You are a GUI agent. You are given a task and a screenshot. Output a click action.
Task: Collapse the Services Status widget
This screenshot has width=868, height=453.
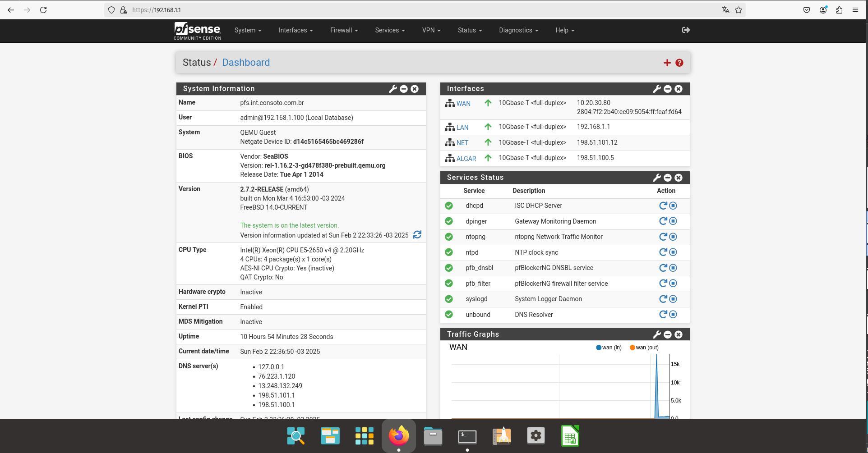pyautogui.click(x=668, y=178)
